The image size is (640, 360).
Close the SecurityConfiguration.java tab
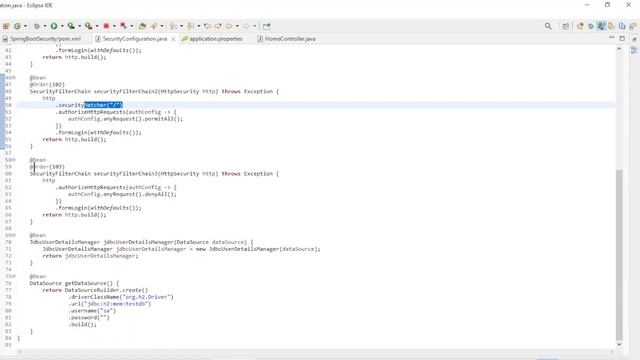click(173, 39)
